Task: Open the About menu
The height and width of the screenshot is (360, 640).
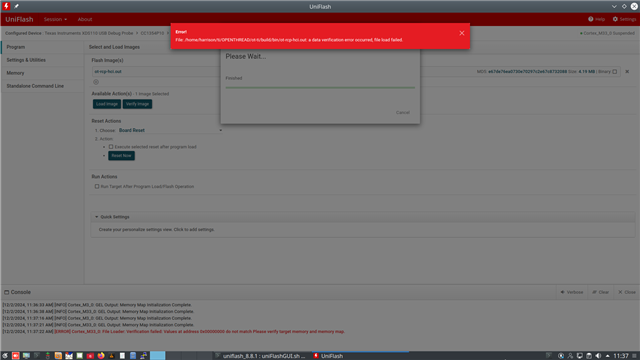Action: click(85, 19)
